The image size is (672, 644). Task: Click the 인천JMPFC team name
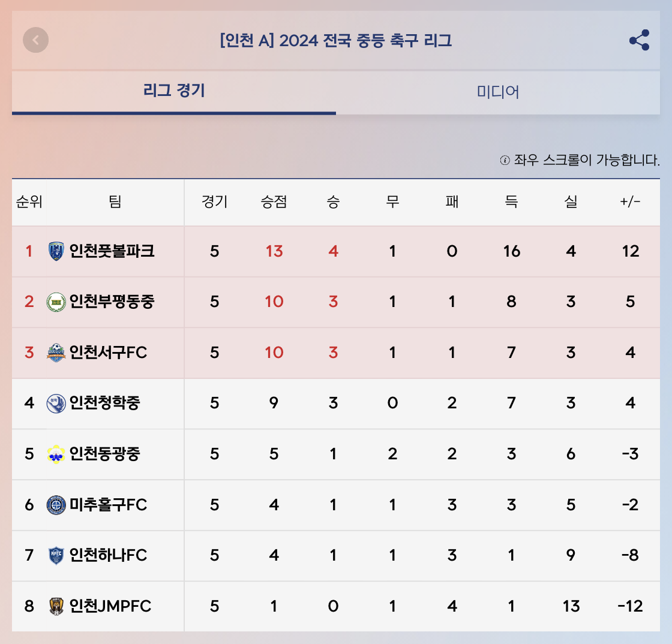point(110,606)
